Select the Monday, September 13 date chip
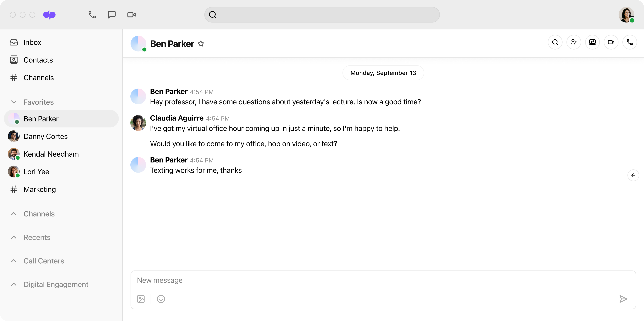The height and width of the screenshot is (321, 644). point(383,73)
